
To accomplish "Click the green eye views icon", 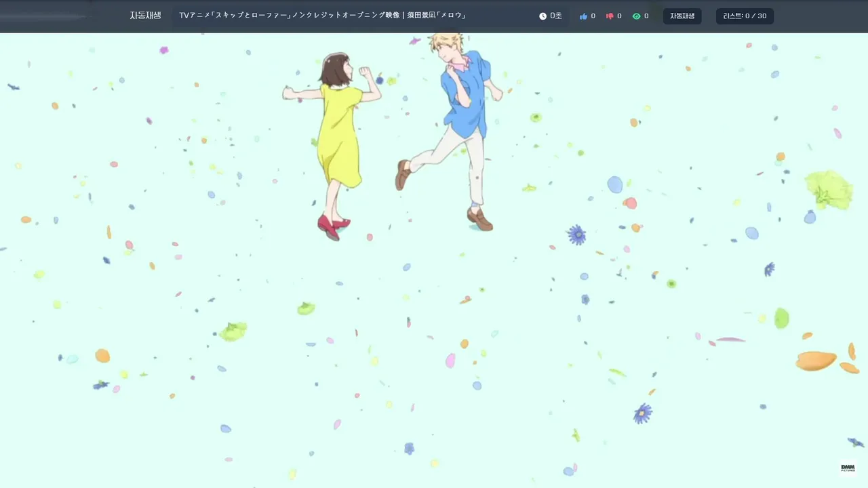I will pos(636,16).
